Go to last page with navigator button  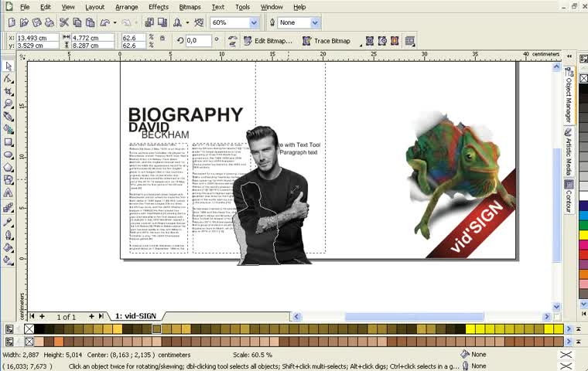101,316
